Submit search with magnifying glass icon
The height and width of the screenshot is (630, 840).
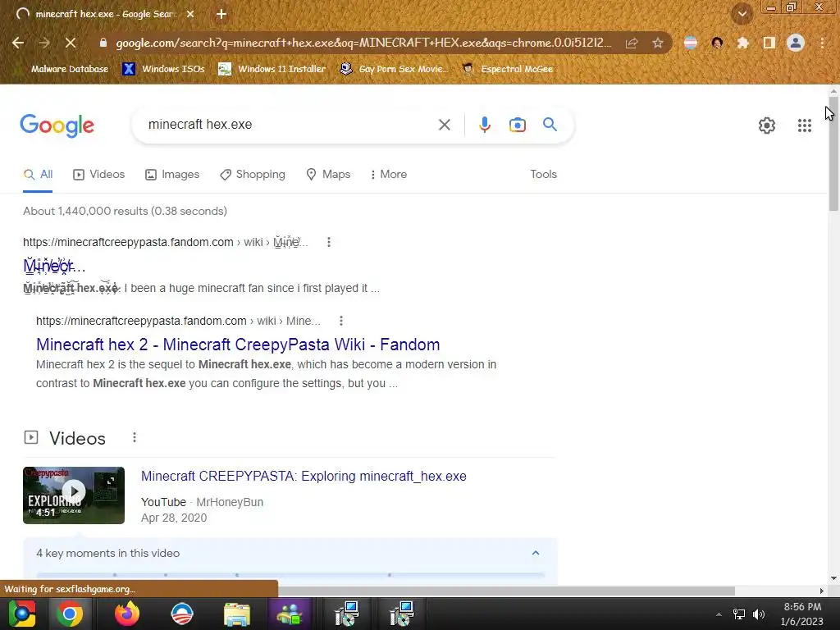(550, 125)
